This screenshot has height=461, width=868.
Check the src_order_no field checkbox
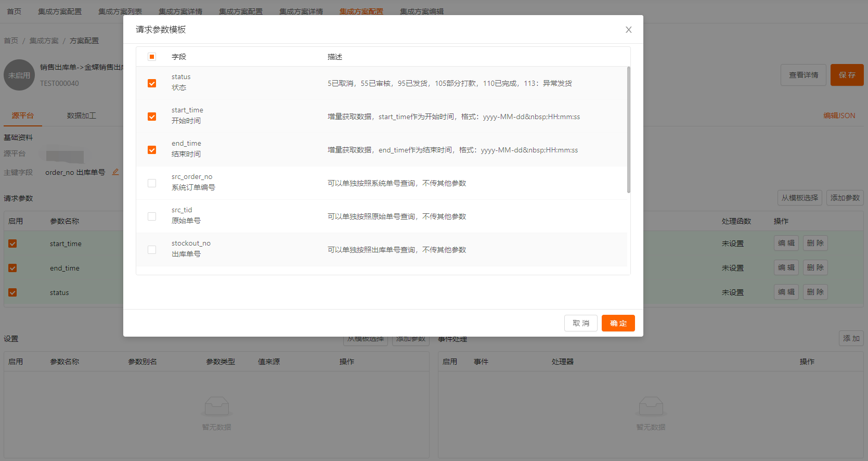[152, 183]
